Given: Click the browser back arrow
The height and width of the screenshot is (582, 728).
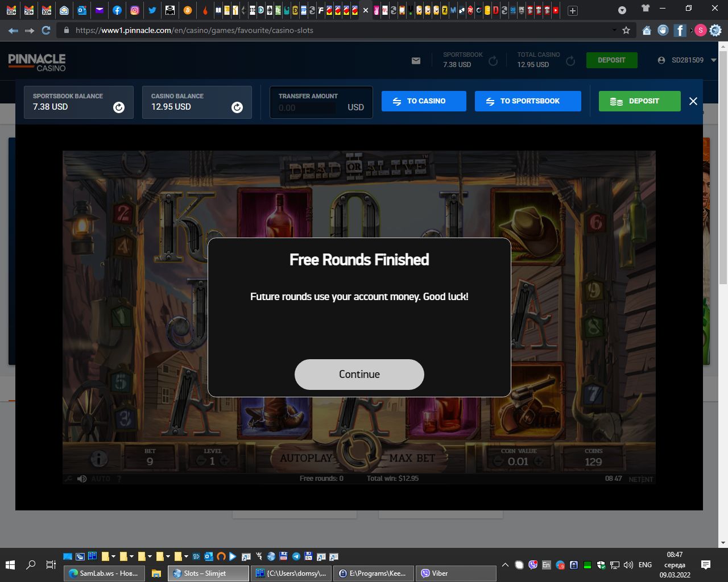Looking at the screenshot, I should [x=13, y=31].
